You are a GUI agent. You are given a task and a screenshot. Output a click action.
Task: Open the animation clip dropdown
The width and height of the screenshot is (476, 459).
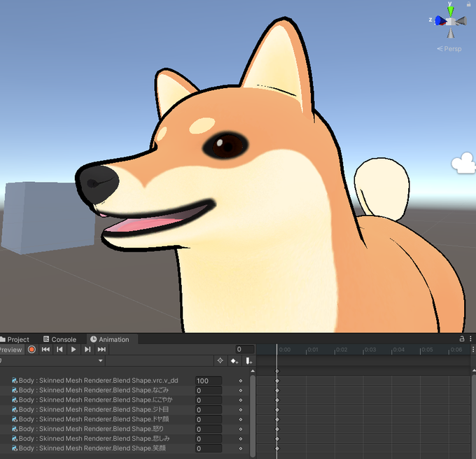[x=52, y=361]
